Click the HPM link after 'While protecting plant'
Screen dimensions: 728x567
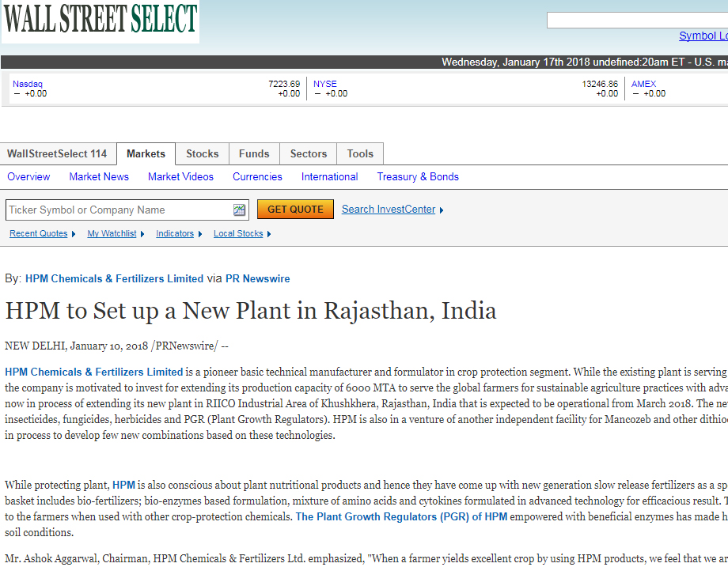tap(123, 486)
